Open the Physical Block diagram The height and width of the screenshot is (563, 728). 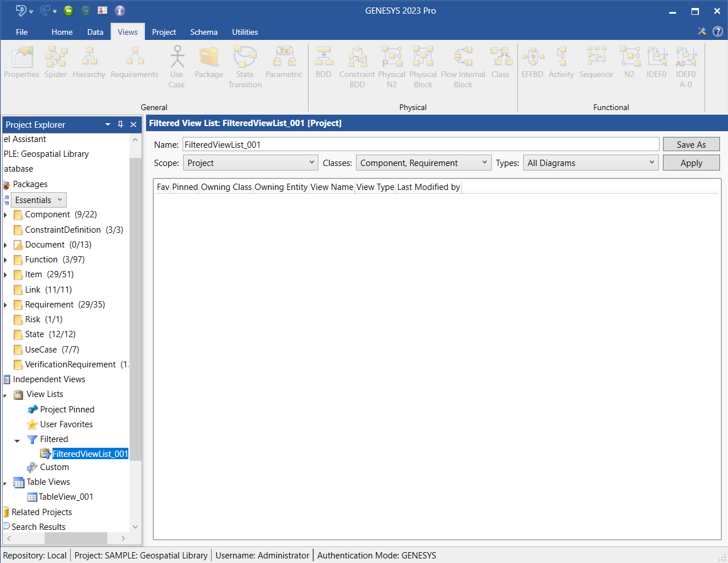click(x=423, y=67)
